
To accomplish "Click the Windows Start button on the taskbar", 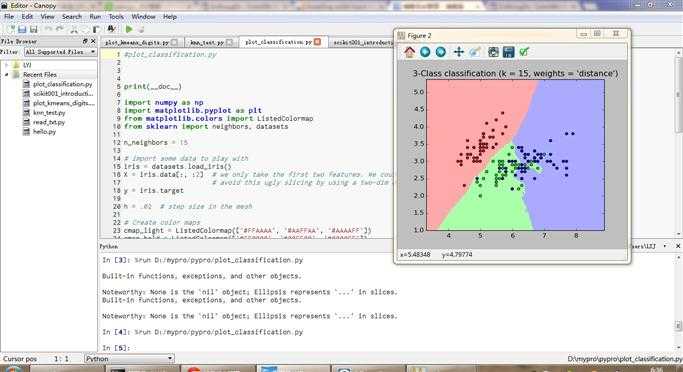I will [12, 369].
